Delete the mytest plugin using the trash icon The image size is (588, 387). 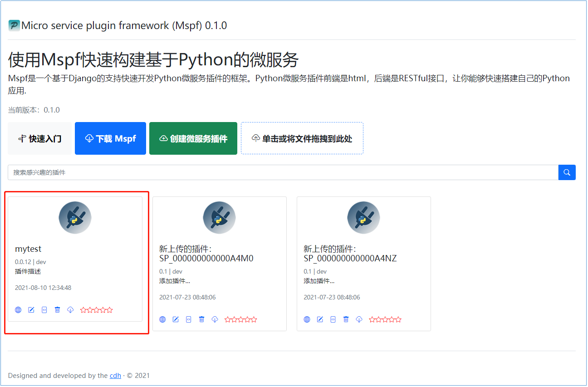pyautogui.click(x=57, y=310)
